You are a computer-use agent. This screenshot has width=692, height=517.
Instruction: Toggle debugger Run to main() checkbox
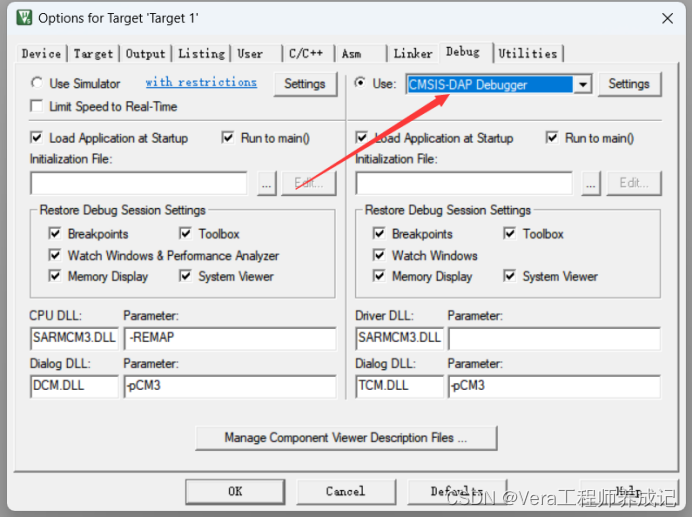click(x=552, y=138)
